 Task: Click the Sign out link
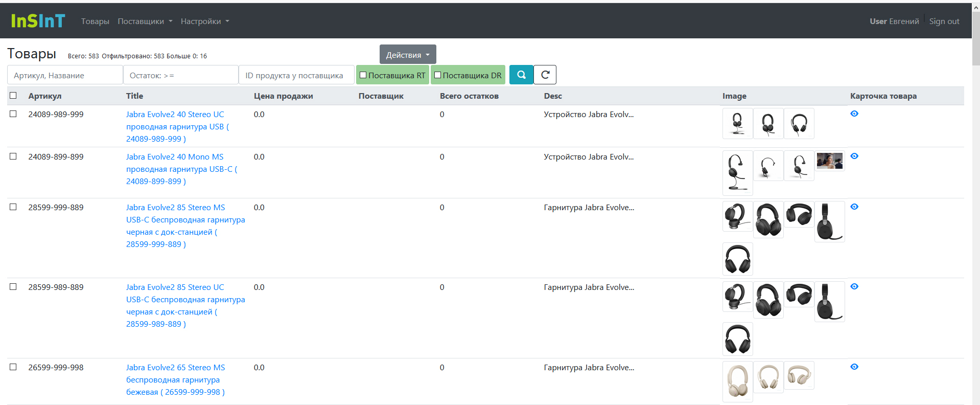pyautogui.click(x=944, y=21)
